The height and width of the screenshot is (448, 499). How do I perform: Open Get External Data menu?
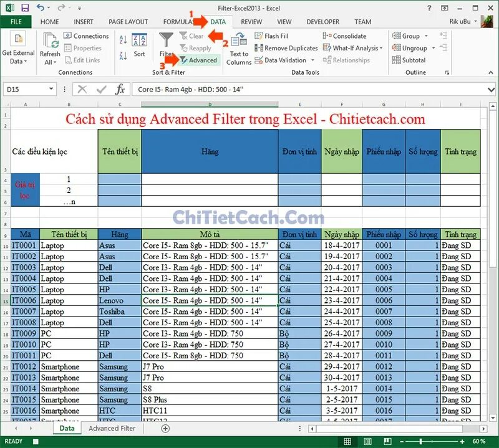coord(18,48)
